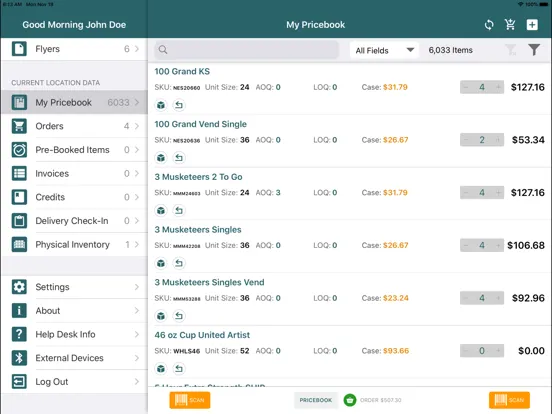Tap the sync refresh icon in header
The width and height of the screenshot is (552, 414).
(489, 25)
